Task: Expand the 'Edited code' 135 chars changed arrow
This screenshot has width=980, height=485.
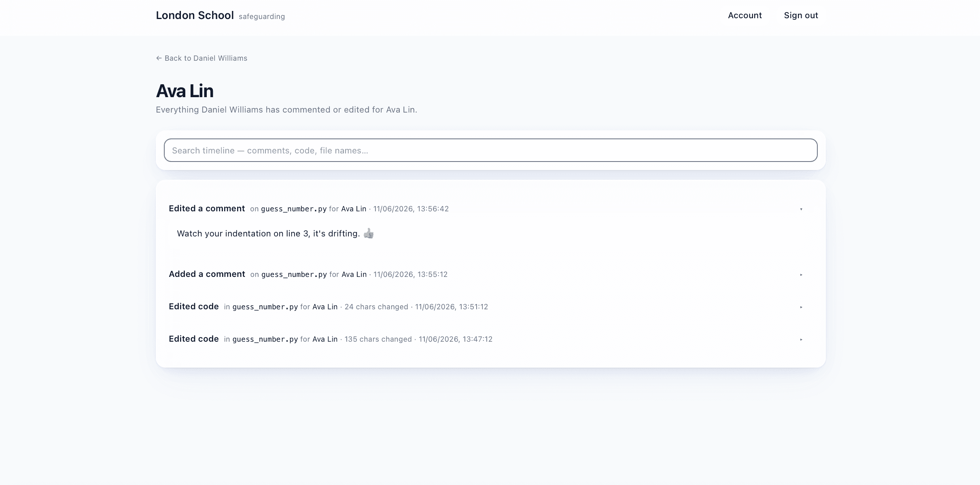Action: pos(801,340)
